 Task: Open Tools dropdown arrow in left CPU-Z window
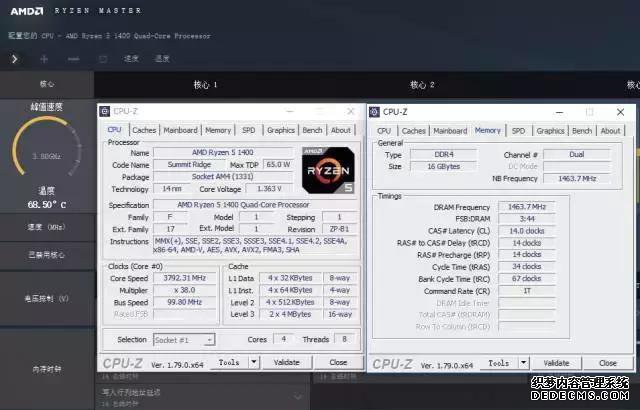click(x=254, y=362)
